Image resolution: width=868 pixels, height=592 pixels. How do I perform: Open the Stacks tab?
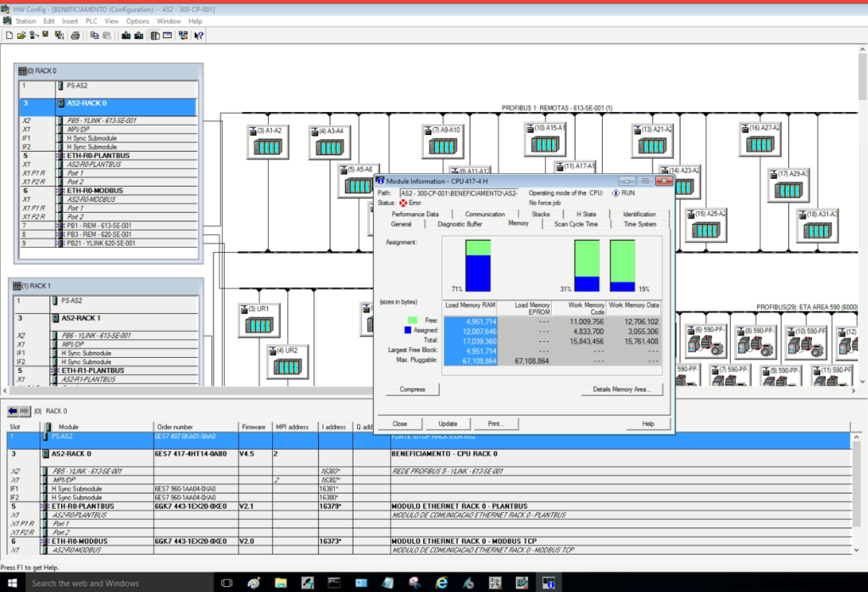[x=540, y=215]
